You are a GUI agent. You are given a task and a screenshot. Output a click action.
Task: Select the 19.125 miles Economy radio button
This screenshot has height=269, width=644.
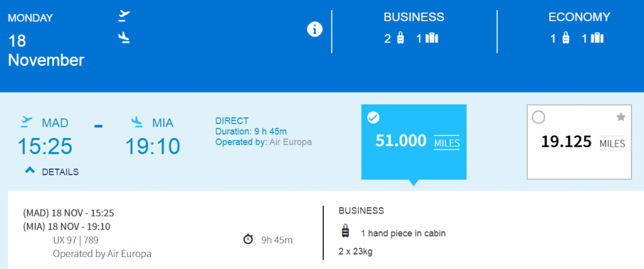[x=538, y=118]
